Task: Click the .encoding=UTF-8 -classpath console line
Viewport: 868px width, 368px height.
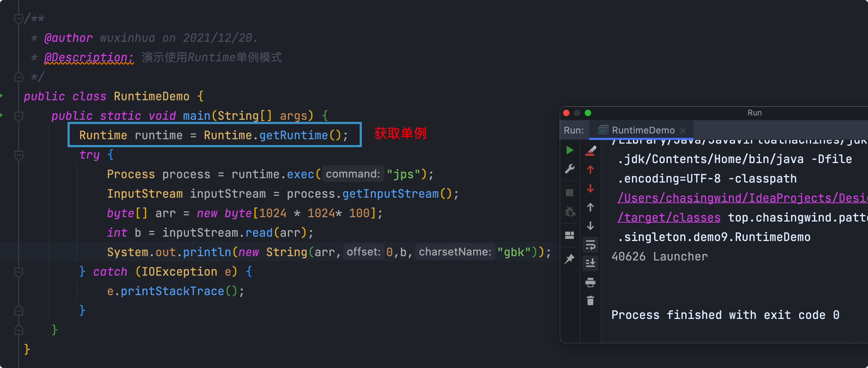Action: 707,179
